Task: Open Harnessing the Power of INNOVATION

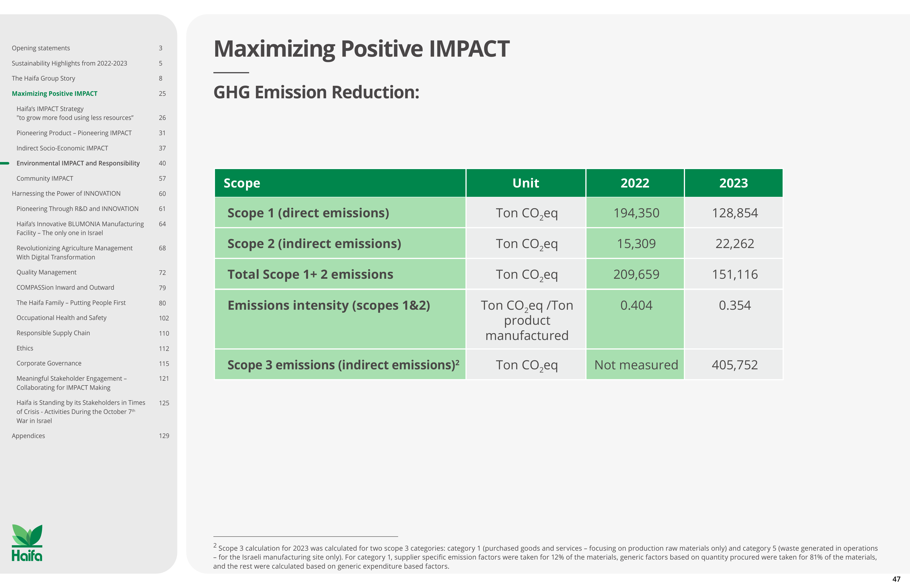Action: (66, 194)
